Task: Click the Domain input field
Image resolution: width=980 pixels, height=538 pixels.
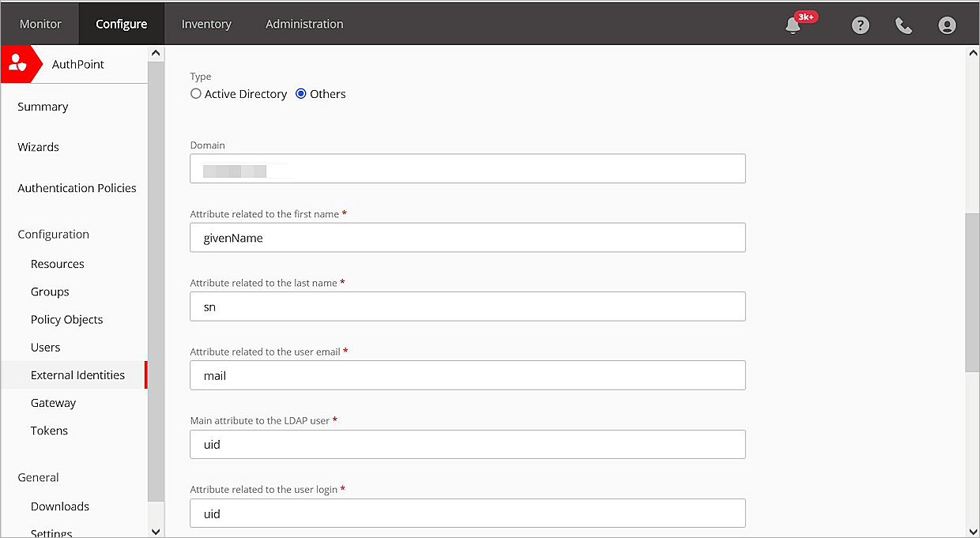Action: coord(467,168)
